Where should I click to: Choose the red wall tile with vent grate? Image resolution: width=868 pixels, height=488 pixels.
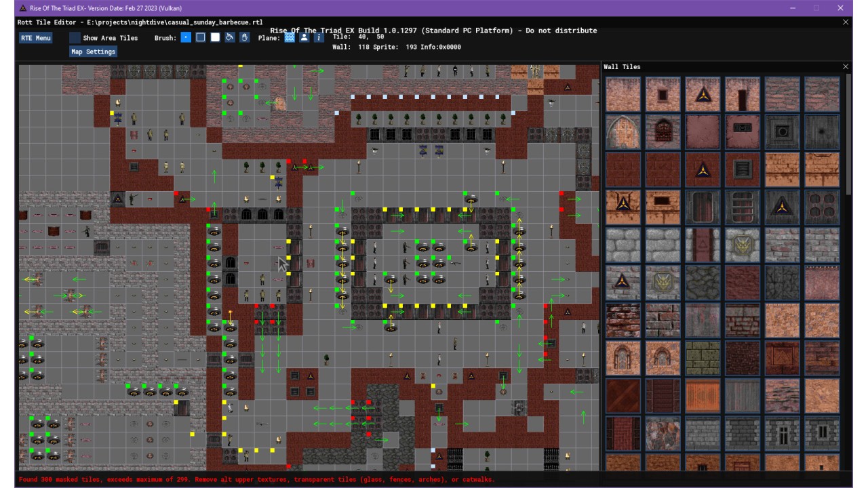(742, 169)
